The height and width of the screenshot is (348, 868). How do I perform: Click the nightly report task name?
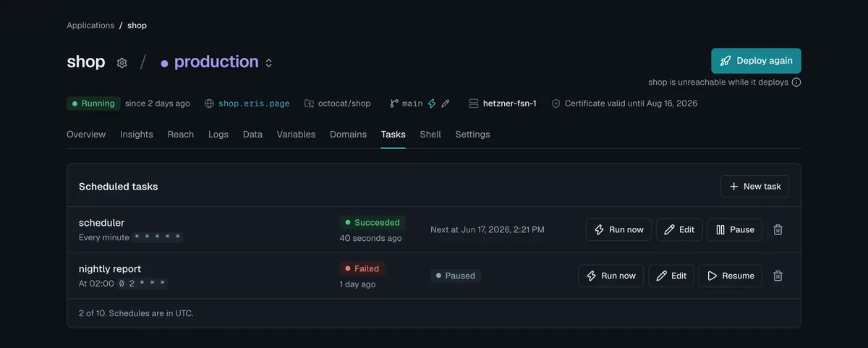(x=110, y=268)
